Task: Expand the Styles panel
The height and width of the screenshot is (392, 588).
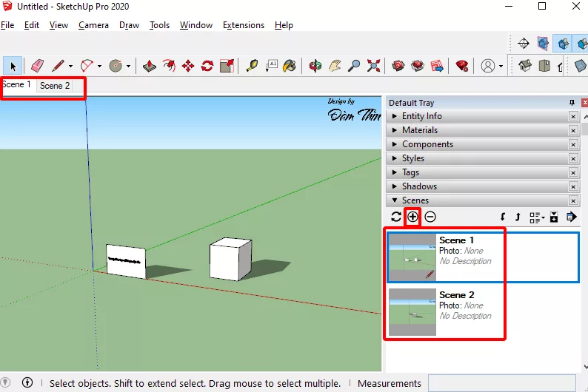Action: click(x=481, y=158)
